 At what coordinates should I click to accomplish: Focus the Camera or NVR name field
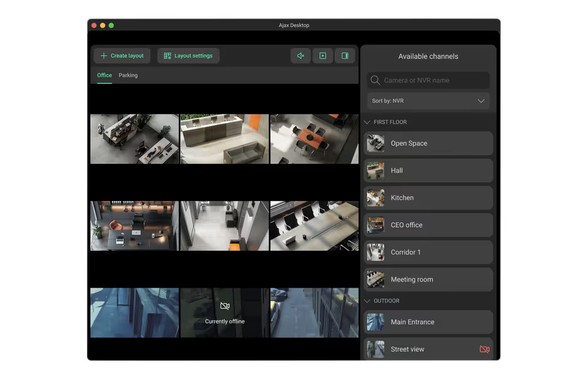click(x=434, y=80)
